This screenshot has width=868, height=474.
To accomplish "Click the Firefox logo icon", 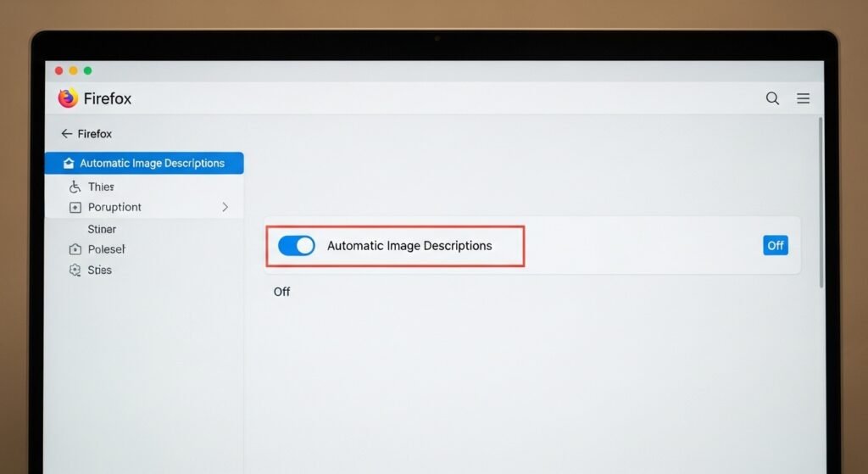I will [x=68, y=98].
